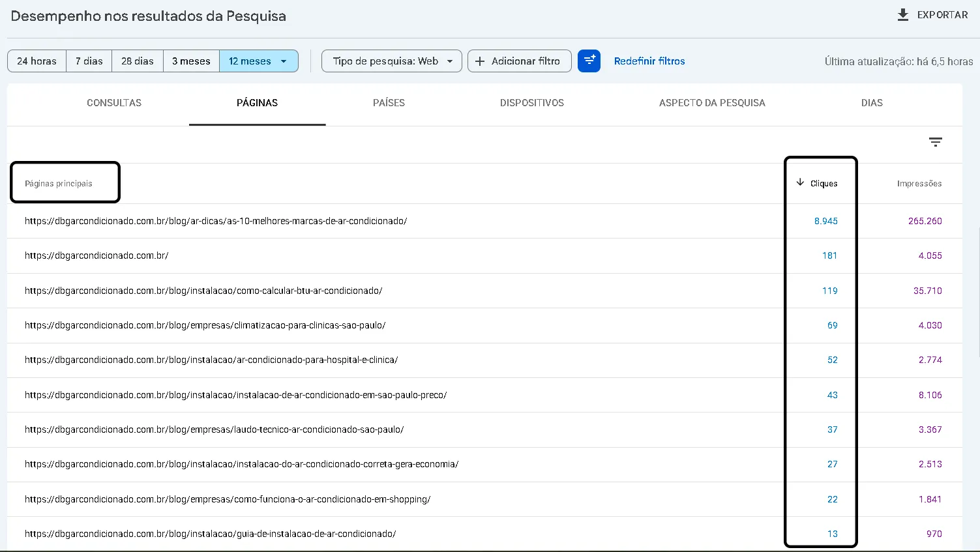Click the Páginas principais column header
The width and height of the screenshot is (980, 552).
pos(59,184)
